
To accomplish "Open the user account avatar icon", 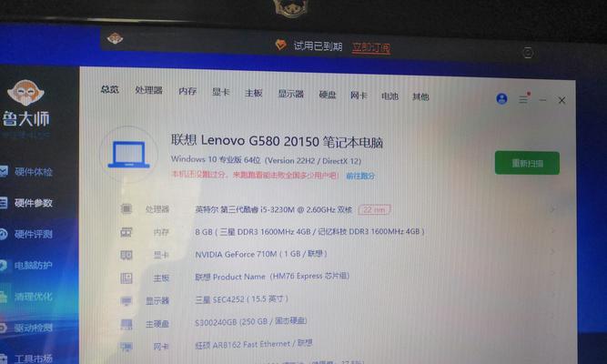I will point(501,99).
